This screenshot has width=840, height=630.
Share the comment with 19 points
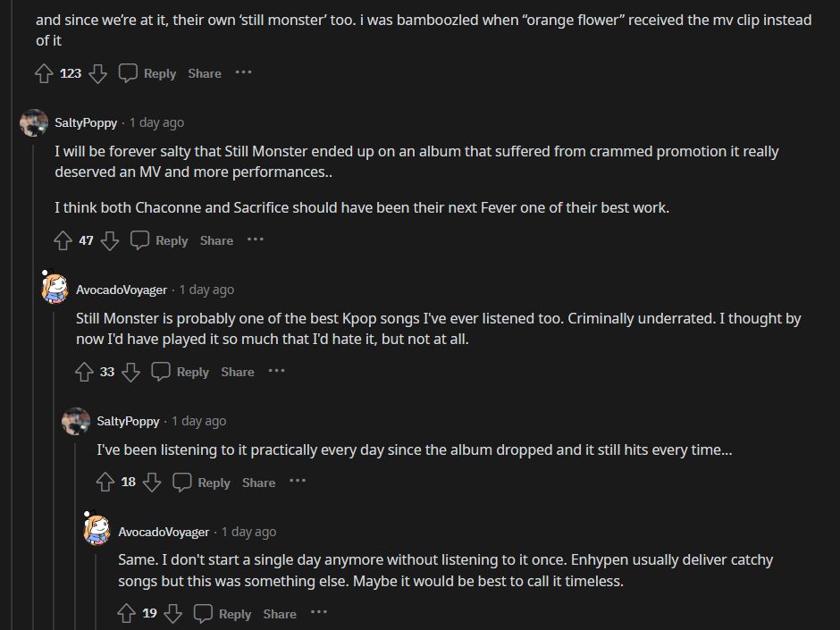(280, 614)
